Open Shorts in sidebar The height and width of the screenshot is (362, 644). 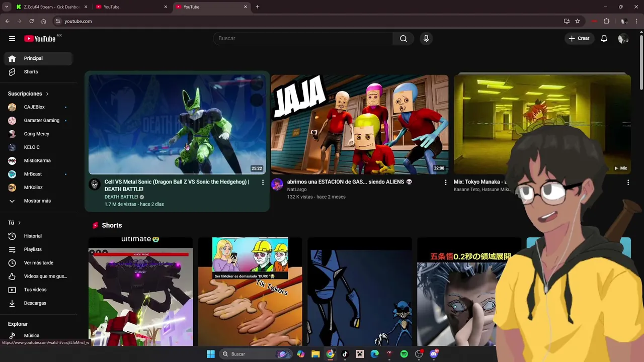(x=38, y=72)
